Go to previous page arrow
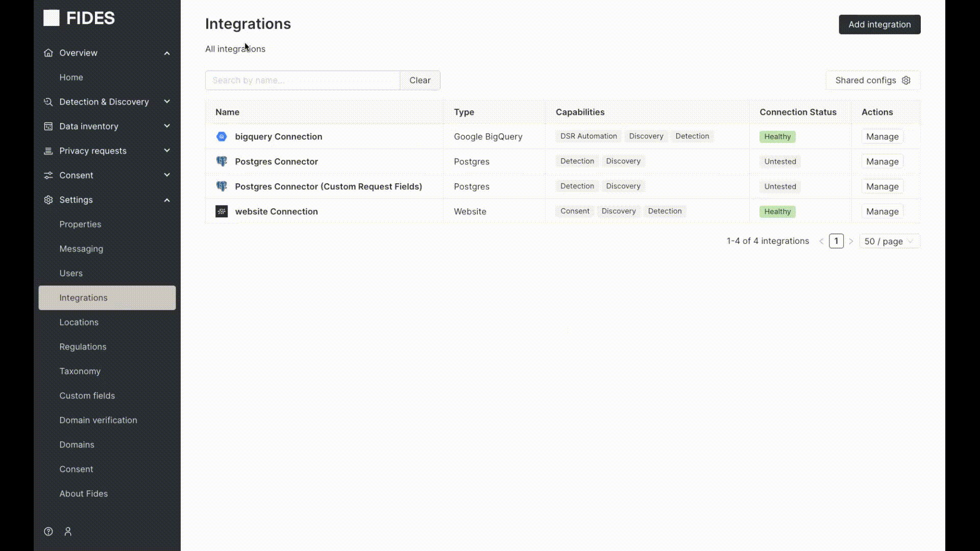The image size is (980, 551). click(821, 241)
